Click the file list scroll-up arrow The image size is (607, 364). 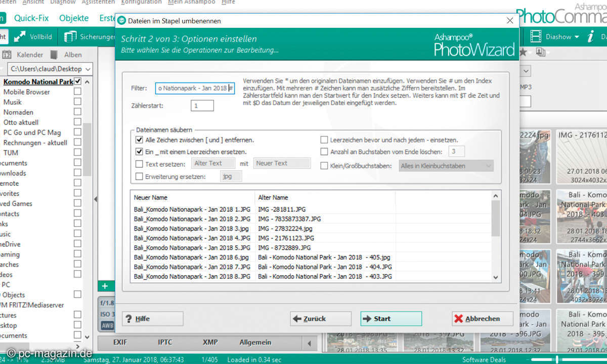(496, 196)
